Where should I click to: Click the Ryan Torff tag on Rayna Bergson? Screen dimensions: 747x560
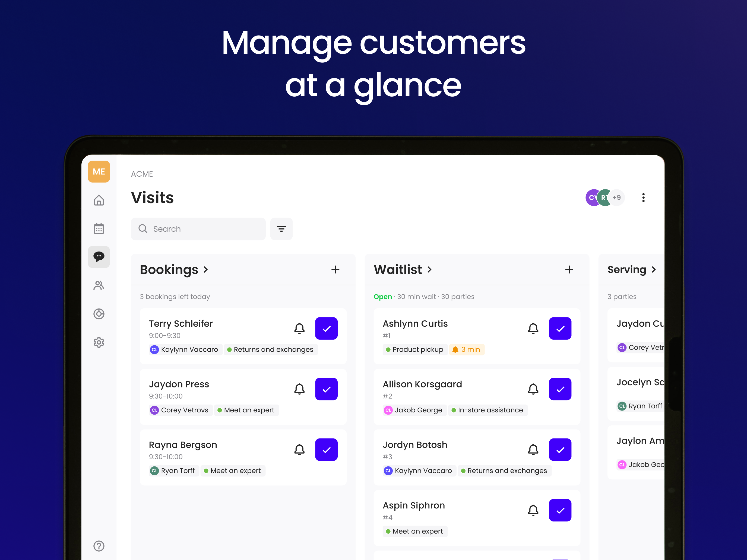[173, 470]
